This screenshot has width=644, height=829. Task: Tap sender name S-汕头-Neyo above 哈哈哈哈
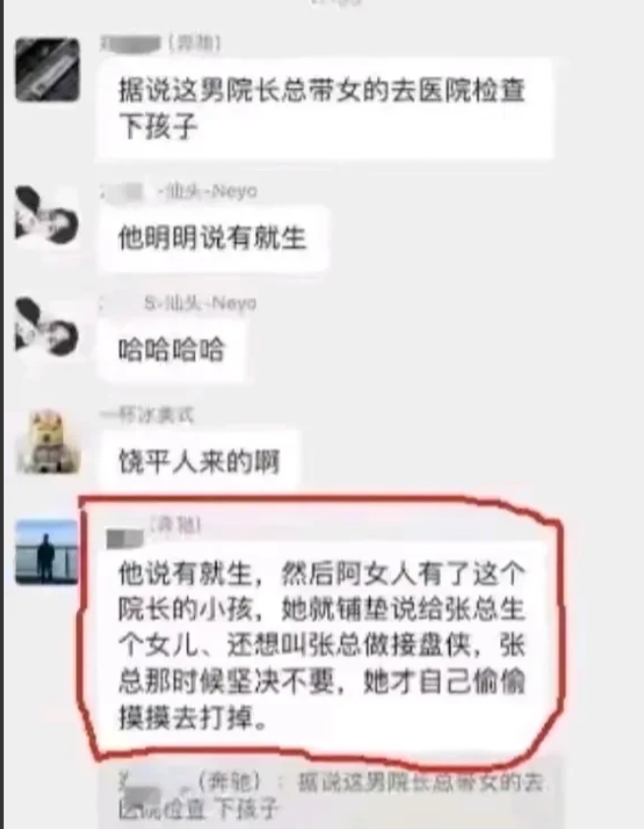pos(200,303)
